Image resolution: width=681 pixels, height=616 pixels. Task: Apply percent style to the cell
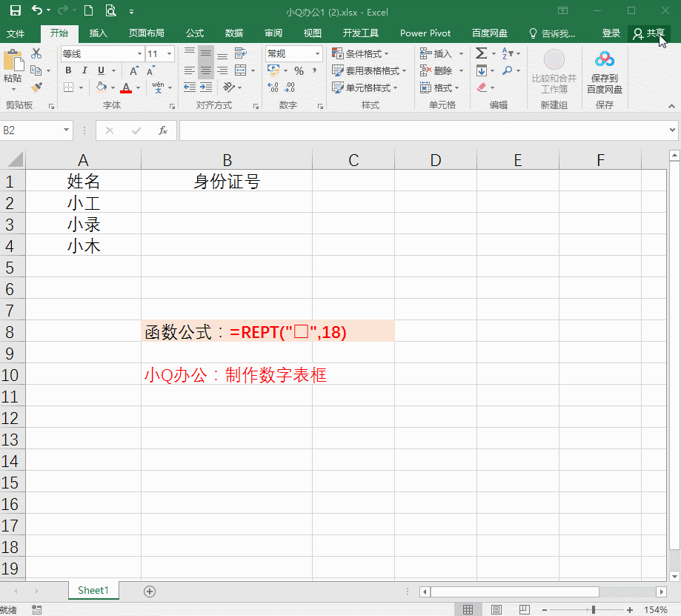(x=299, y=70)
